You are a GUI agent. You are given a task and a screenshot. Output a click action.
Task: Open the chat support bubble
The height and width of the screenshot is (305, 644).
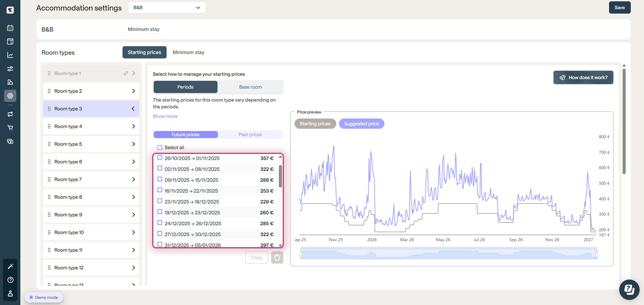[629, 290]
